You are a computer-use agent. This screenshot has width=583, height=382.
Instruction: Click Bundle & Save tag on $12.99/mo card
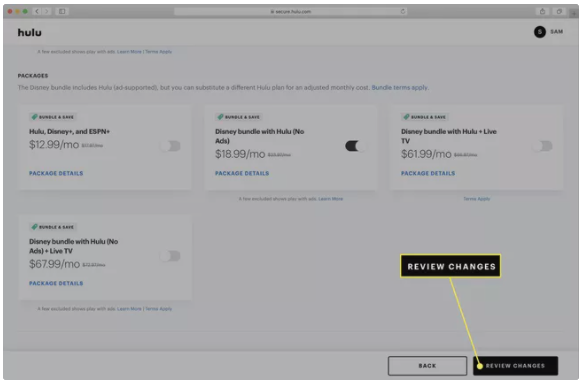pyautogui.click(x=53, y=117)
